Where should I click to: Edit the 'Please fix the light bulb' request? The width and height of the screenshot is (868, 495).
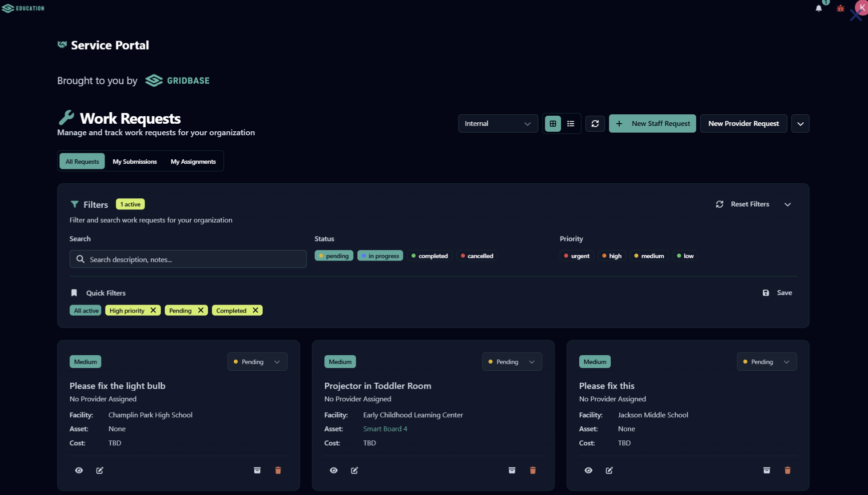pos(100,470)
